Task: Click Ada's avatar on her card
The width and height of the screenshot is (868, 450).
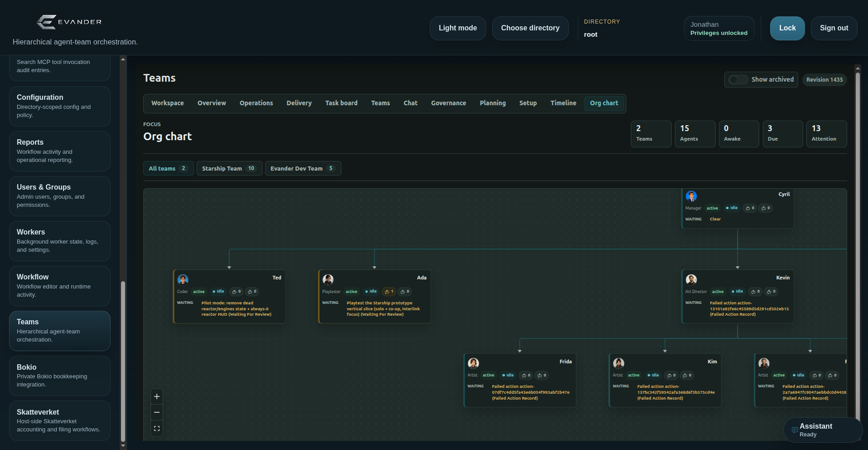Action: (328, 279)
